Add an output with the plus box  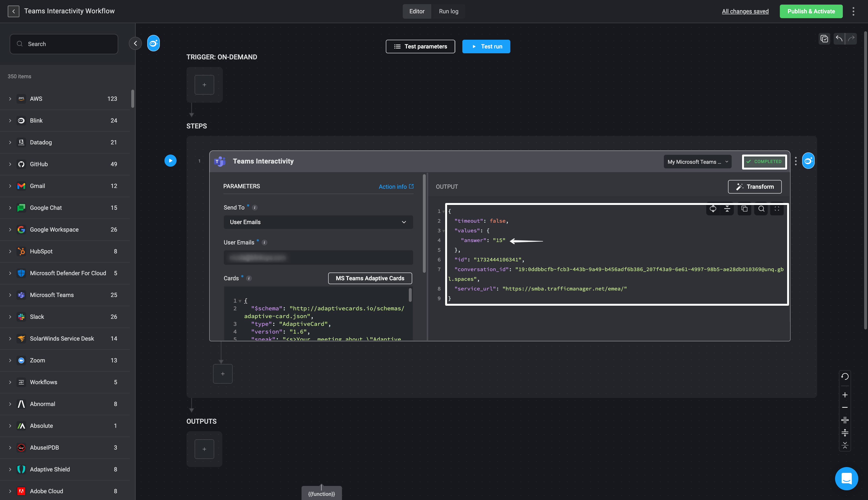204,449
